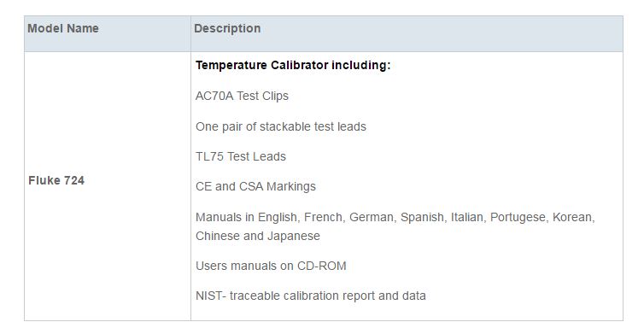Click the Manuals in English, French line

[395, 217]
